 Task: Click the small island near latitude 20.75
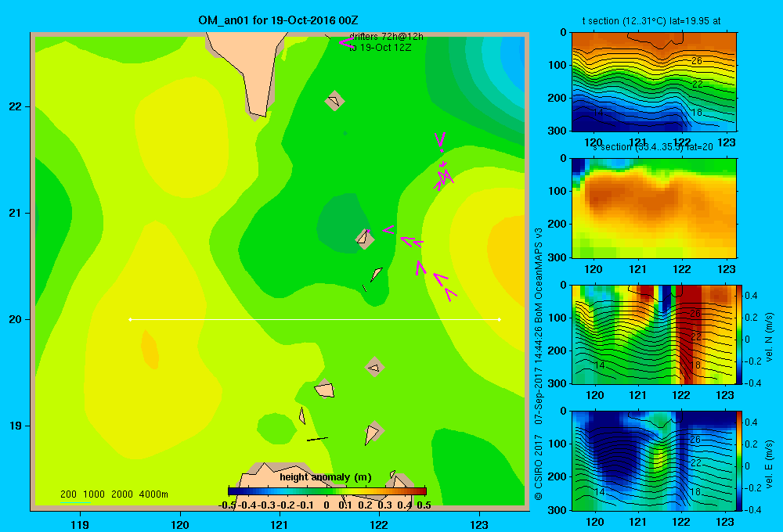[x=365, y=238]
